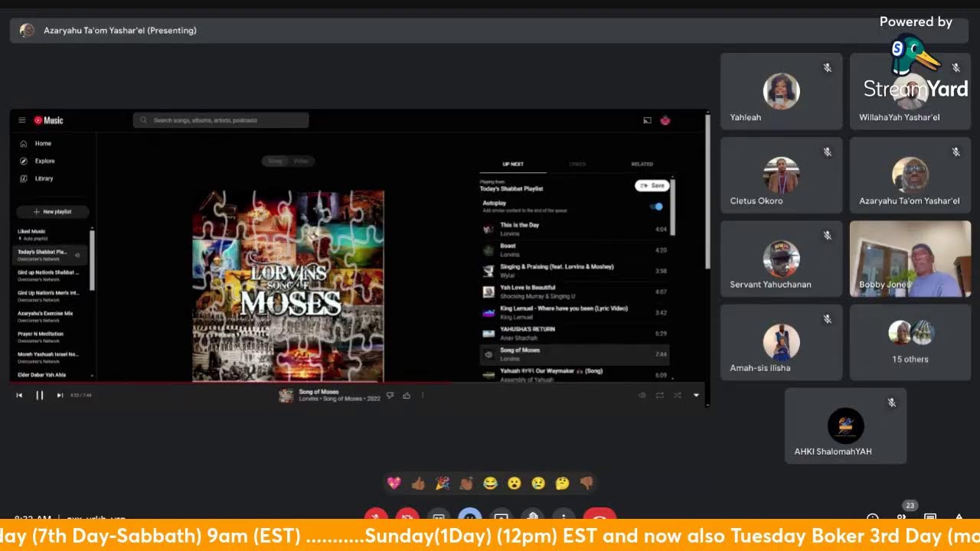This screenshot has width=980, height=551.
Task: Send the party popper reaction
Action: click(442, 483)
